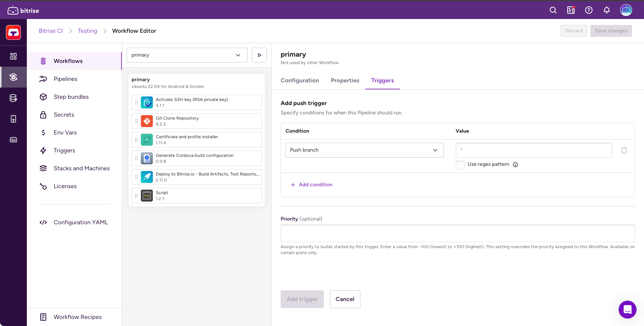The width and height of the screenshot is (644, 326).
Task: Open the live chat bubble
Action: click(627, 309)
